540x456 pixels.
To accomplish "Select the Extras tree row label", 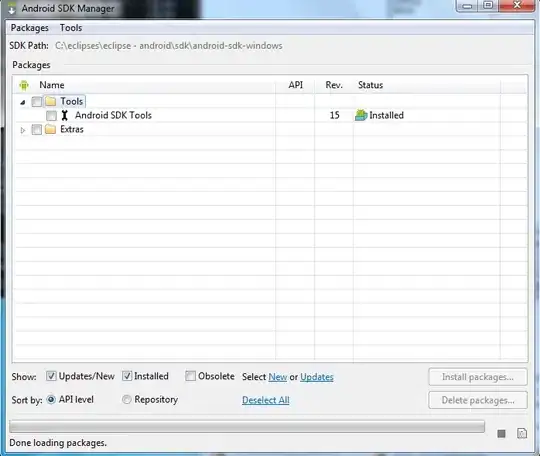I will (x=72, y=129).
